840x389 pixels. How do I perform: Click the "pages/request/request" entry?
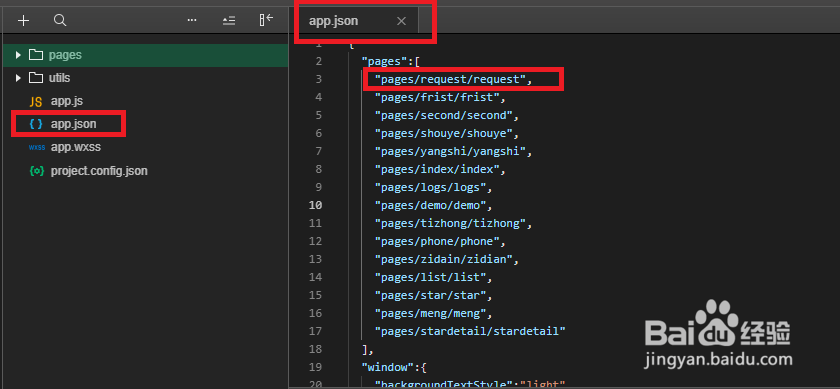pyautogui.click(x=454, y=79)
